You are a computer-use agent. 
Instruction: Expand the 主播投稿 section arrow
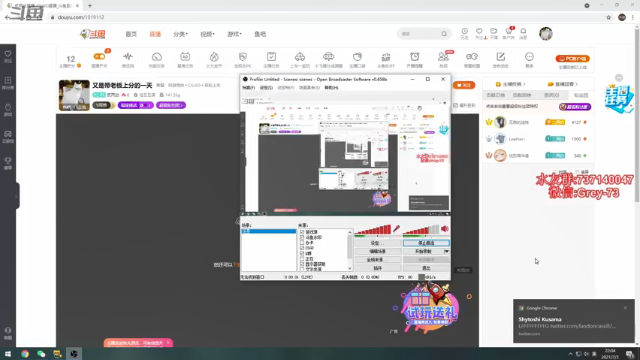[x=524, y=84]
